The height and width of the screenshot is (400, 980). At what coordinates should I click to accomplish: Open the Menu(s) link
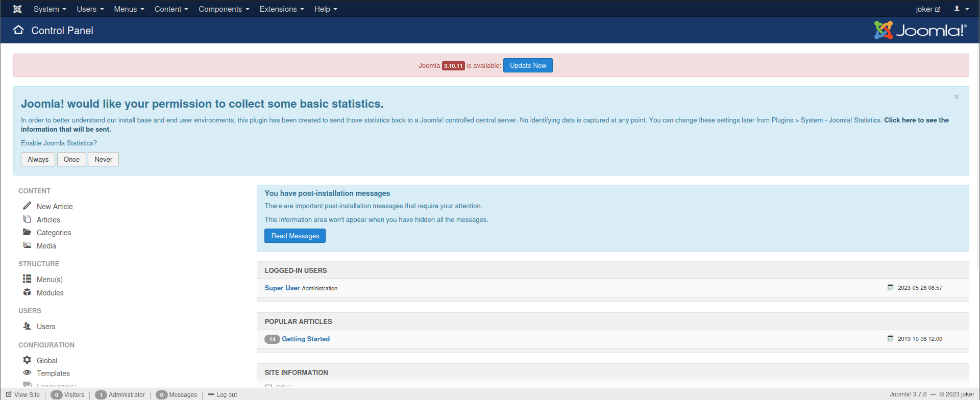click(x=50, y=280)
